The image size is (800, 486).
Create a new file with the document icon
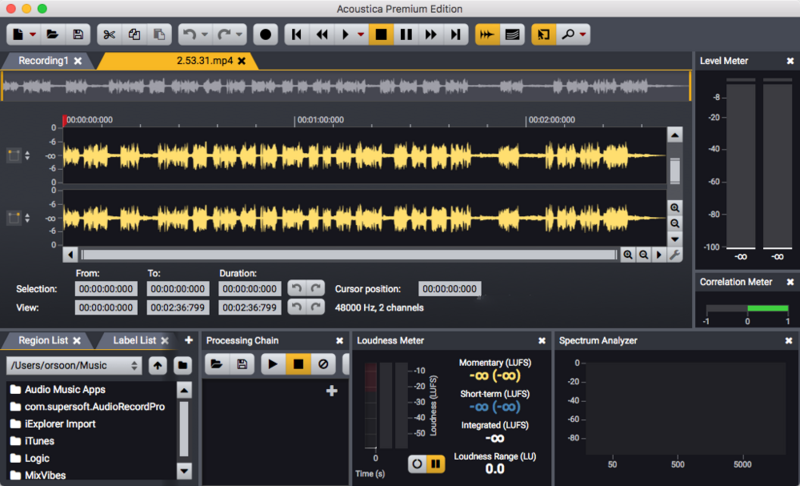(18, 34)
